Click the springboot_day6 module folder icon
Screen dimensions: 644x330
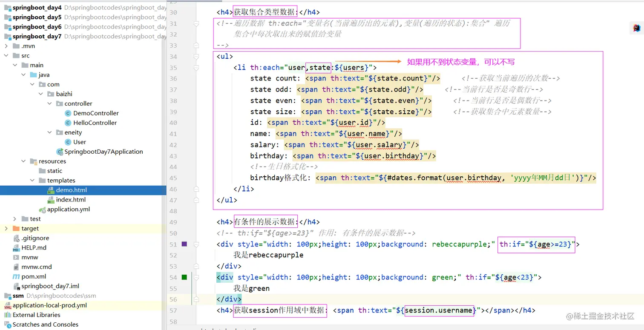click(7, 27)
